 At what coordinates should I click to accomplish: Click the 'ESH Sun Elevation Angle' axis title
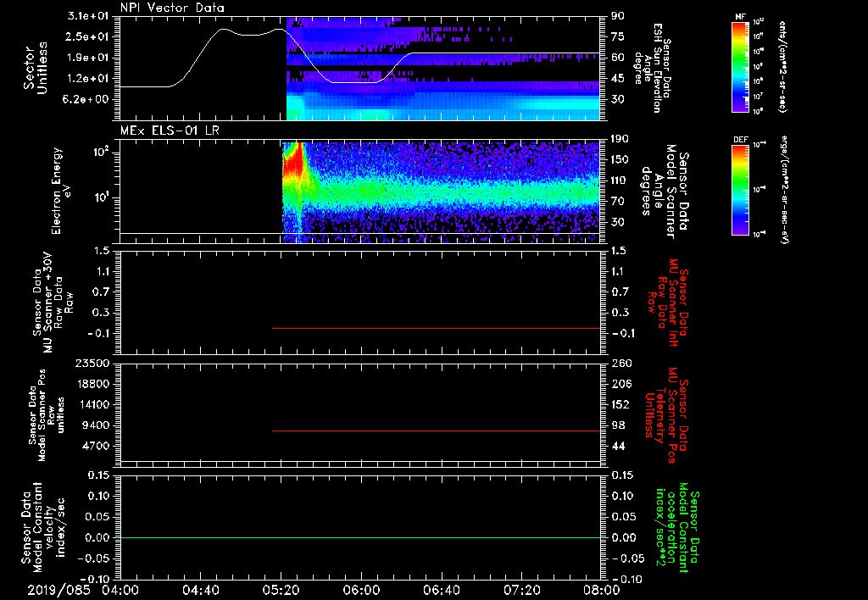[652, 68]
